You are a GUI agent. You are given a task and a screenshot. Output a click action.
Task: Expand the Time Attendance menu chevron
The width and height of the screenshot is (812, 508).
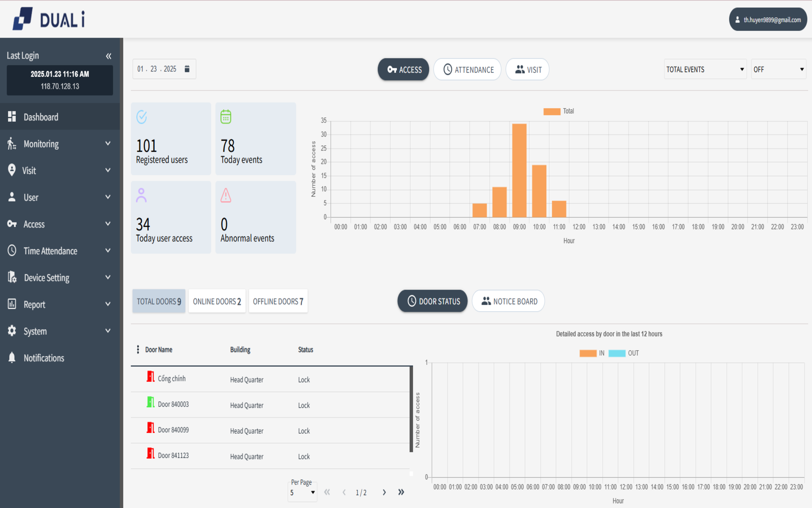coord(108,250)
